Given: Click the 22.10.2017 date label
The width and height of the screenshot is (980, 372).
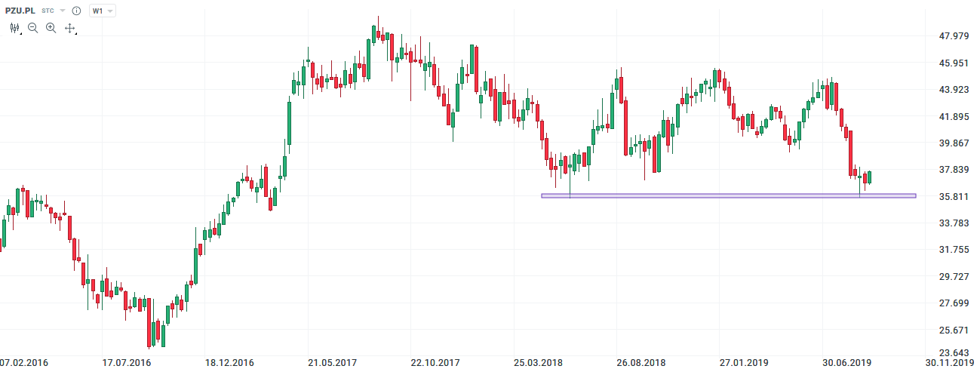Looking at the screenshot, I should click(x=435, y=363).
